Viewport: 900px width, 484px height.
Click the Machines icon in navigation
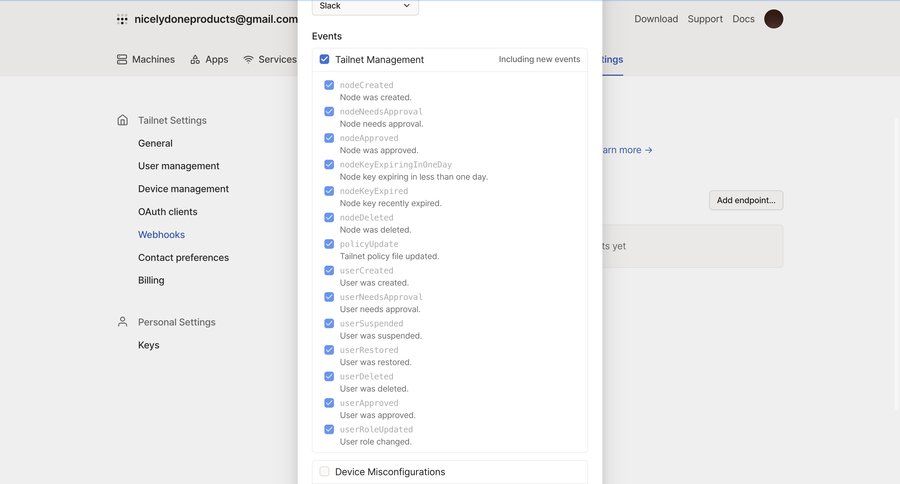click(x=122, y=59)
